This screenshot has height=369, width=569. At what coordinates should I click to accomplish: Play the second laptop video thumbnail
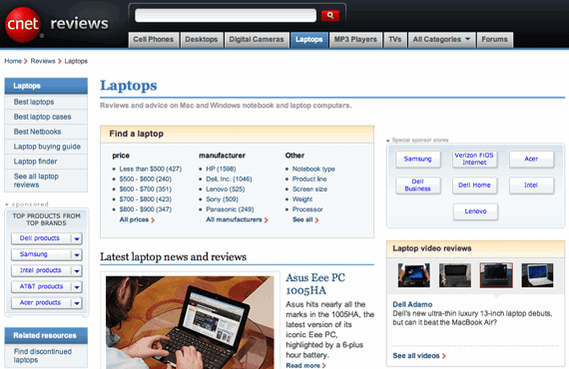455,275
